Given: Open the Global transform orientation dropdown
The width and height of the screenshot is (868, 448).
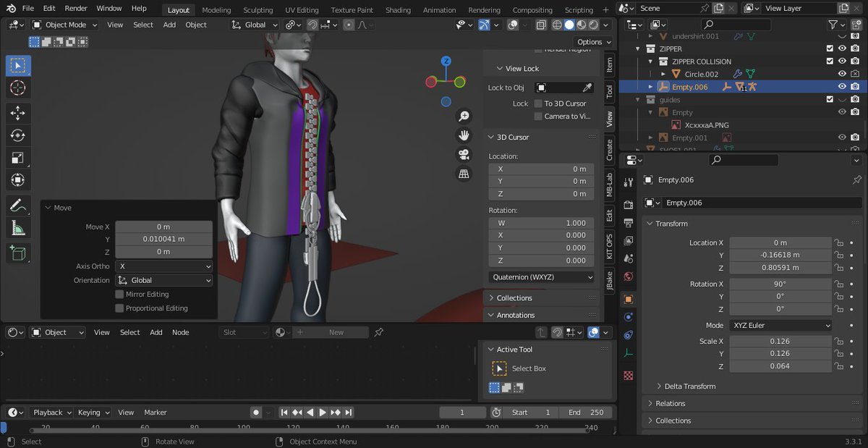Looking at the screenshot, I should point(254,25).
